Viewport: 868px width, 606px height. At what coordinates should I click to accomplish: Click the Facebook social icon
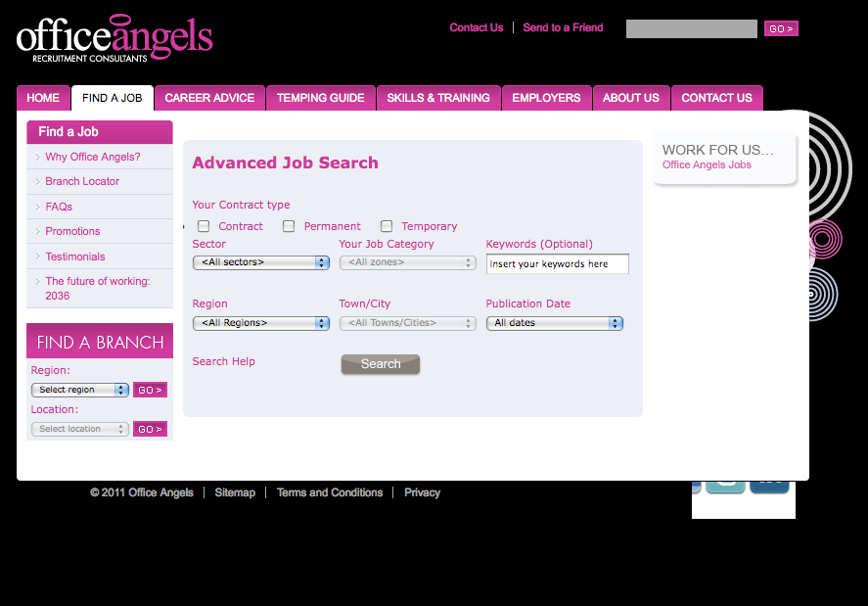pyautogui.click(x=696, y=485)
